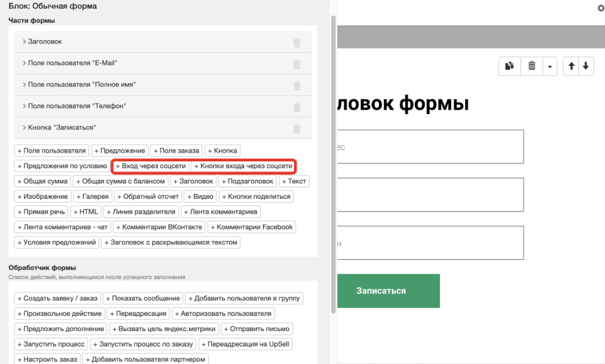
Task: Delete the "Заголовок" part via trash icon
Action: 297,42
